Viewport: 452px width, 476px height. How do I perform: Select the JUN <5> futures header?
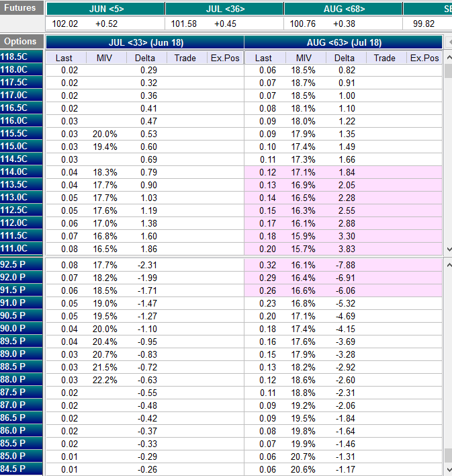point(105,9)
